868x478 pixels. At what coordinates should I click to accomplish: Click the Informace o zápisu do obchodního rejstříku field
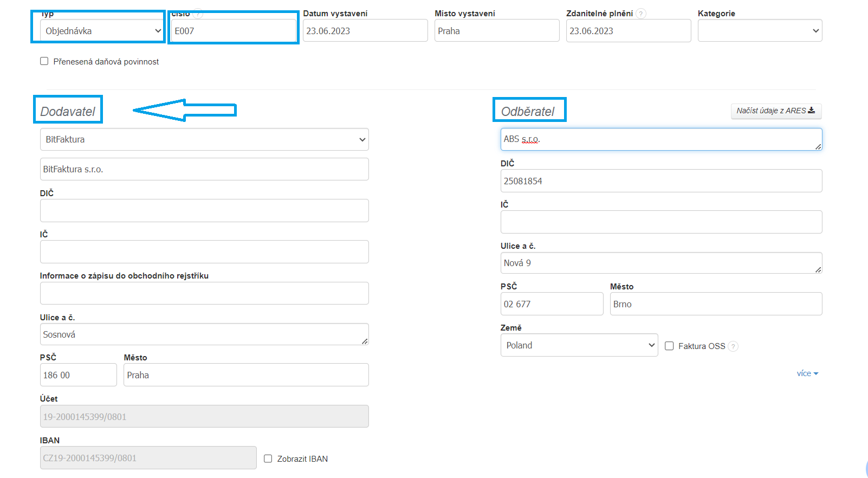click(204, 293)
